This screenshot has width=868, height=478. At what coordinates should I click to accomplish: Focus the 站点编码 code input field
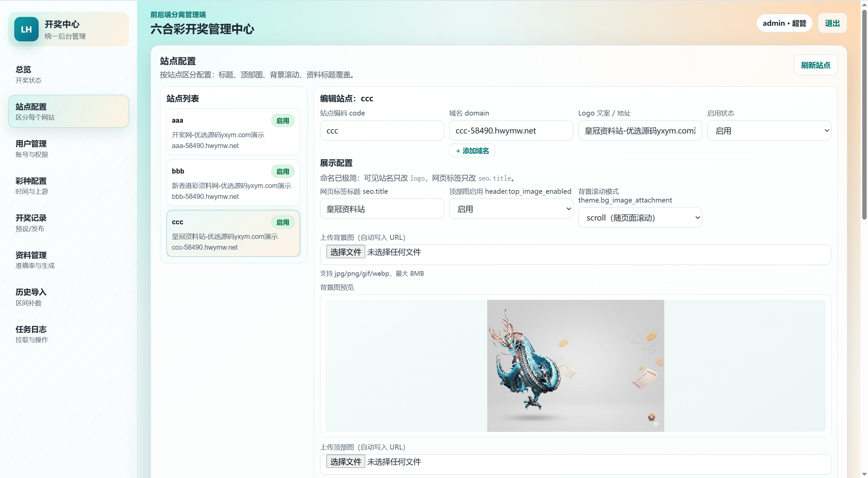coord(382,130)
